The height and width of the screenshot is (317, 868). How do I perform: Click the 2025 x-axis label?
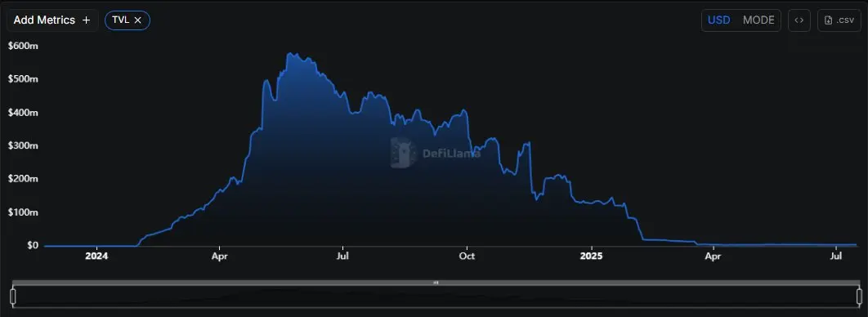[592, 257]
